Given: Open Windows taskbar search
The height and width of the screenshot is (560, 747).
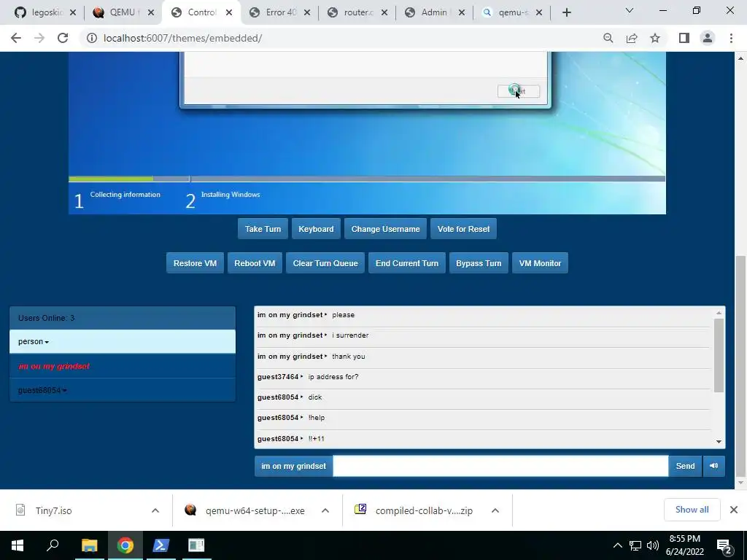Looking at the screenshot, I should [x=53, y=545].
